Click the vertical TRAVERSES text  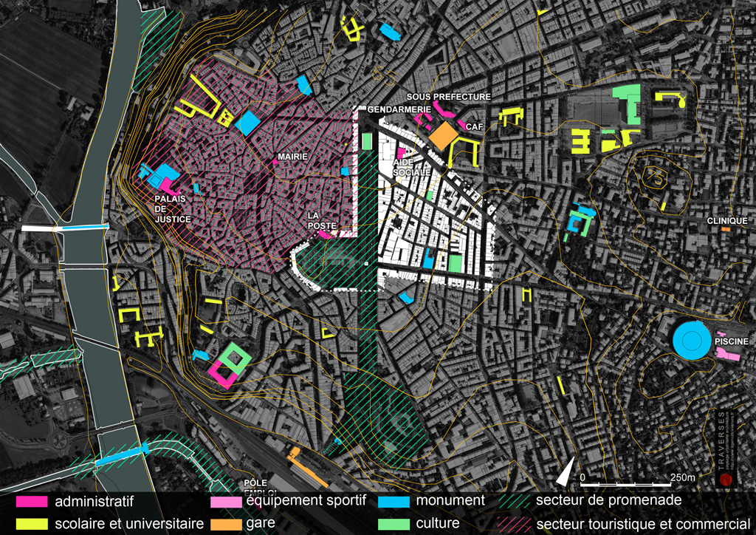coord(721,440)
